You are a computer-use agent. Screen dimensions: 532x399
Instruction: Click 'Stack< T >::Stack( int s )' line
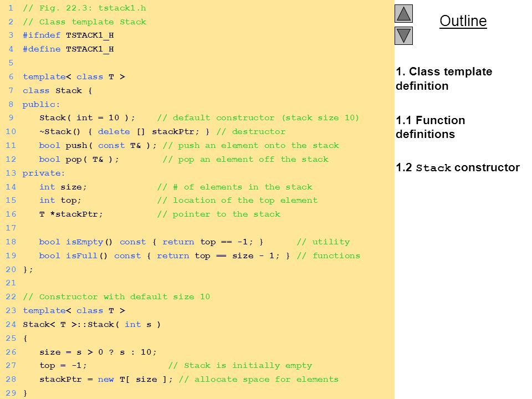(x=91, y=325)
